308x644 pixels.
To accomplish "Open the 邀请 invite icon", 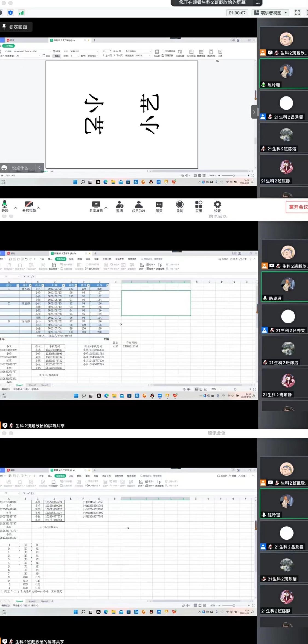I will [x=120, y=206].
